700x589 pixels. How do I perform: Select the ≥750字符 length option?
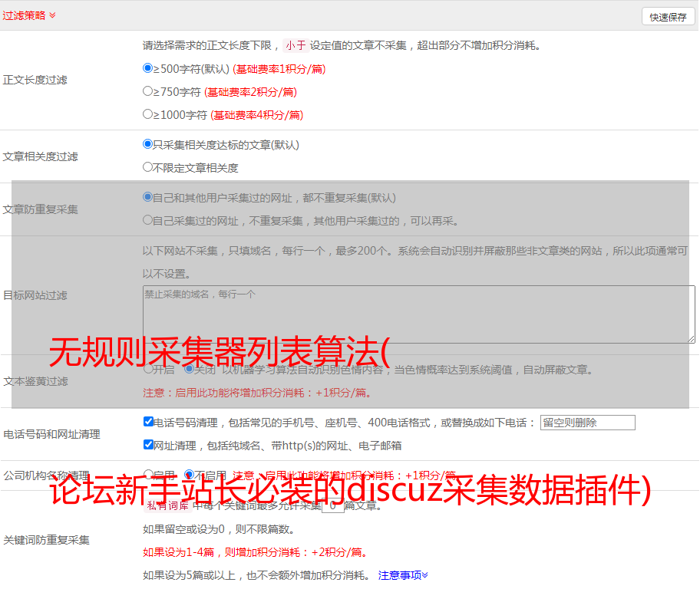148,91
